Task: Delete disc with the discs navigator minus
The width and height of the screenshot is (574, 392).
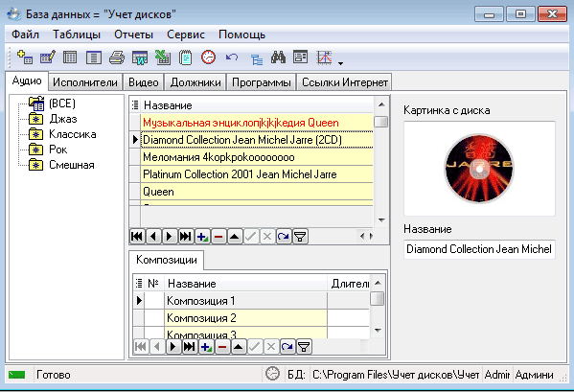Action: tap(218, 237)
